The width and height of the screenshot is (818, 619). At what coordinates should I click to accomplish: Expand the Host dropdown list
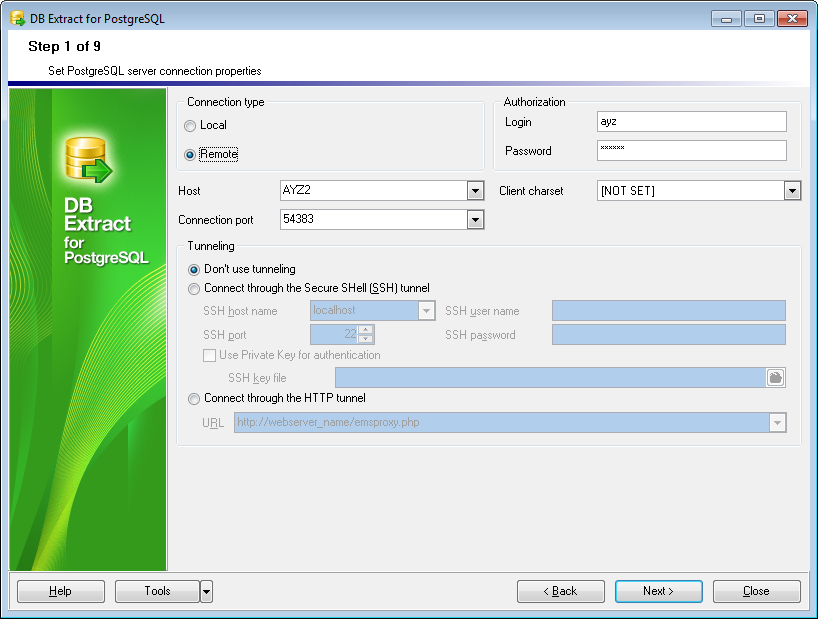pyautogui.click(x=475, y=191)
